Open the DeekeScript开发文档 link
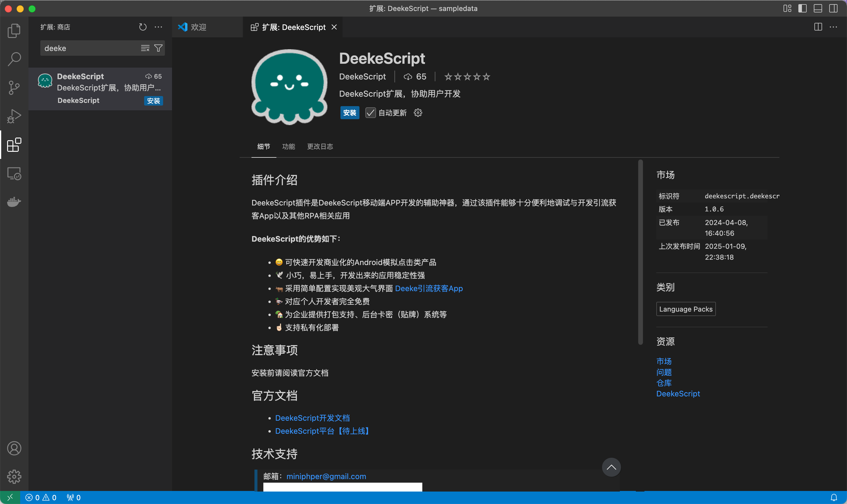The height and width of the screenshot is (504, 847). (x=312, y=418)
